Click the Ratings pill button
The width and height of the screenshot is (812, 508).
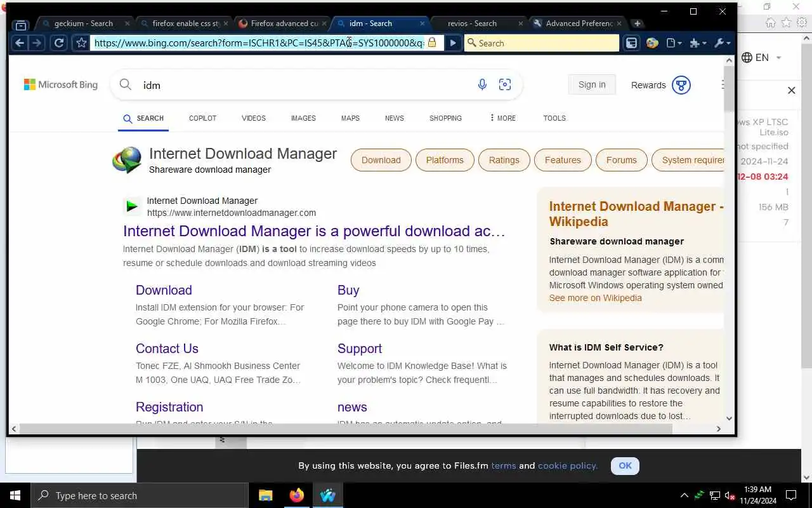tap(504, 160)
